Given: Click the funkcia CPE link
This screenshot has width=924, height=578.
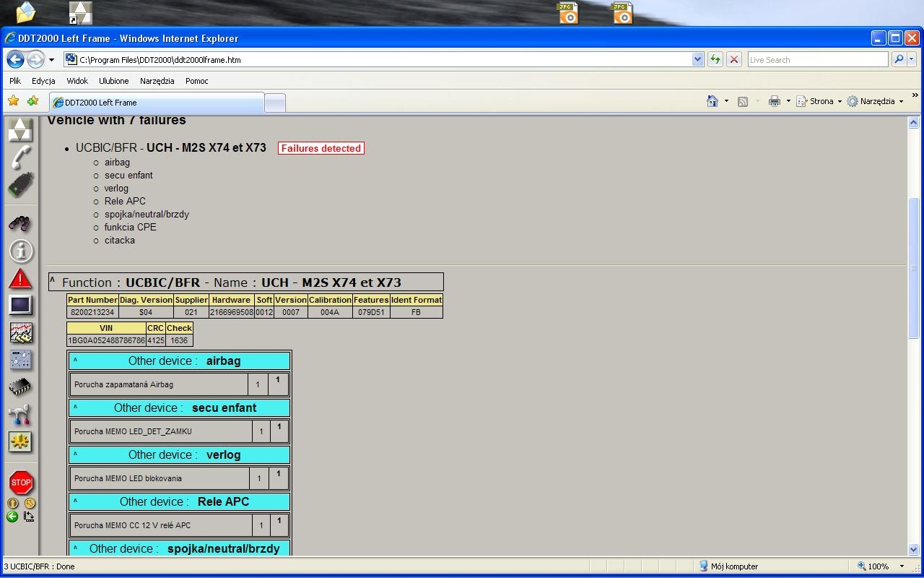Looking at the screenshot, I should pyautogui.click(x=130, y=227).
